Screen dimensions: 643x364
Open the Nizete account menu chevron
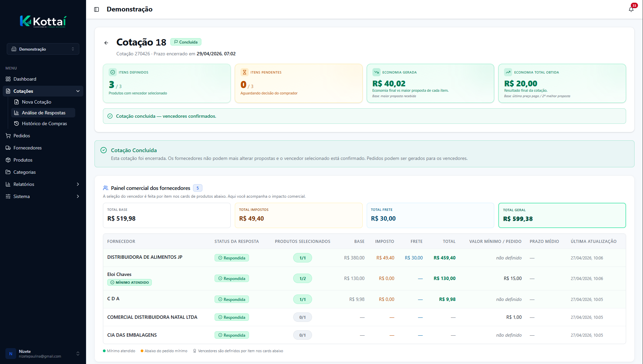[x=78, y=354]
